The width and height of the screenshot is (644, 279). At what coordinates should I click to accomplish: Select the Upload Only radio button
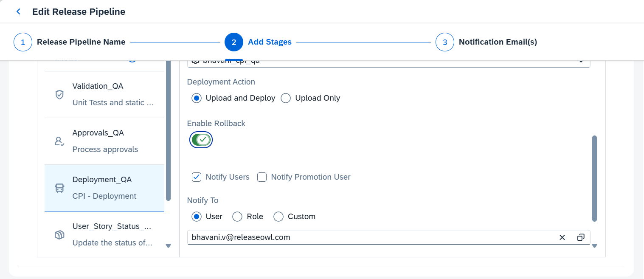(x=286, y=98)
